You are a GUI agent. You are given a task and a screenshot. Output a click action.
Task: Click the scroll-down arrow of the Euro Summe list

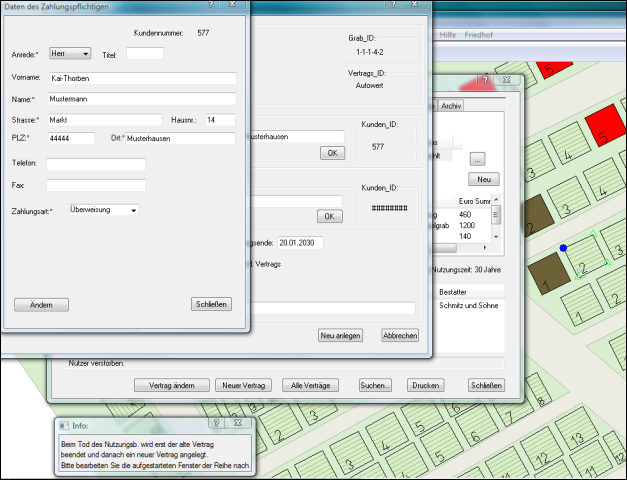(x=496, y=237)
